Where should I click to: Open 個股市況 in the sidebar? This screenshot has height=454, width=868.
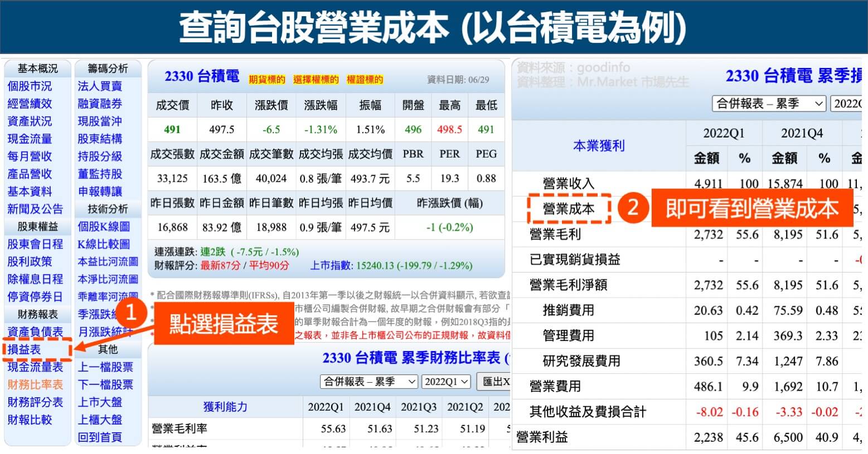point(30,86)
